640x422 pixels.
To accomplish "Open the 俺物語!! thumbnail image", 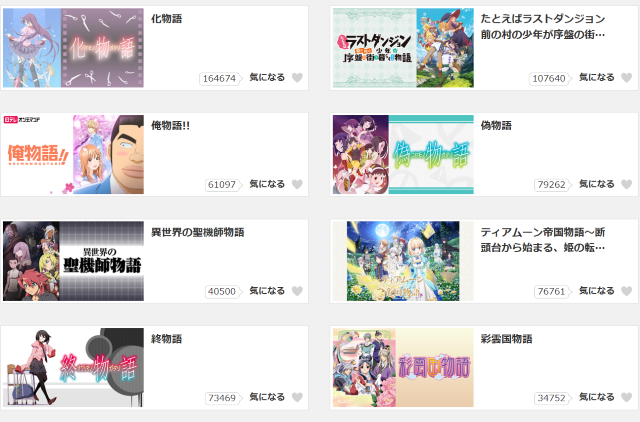I will click(73, 154).
